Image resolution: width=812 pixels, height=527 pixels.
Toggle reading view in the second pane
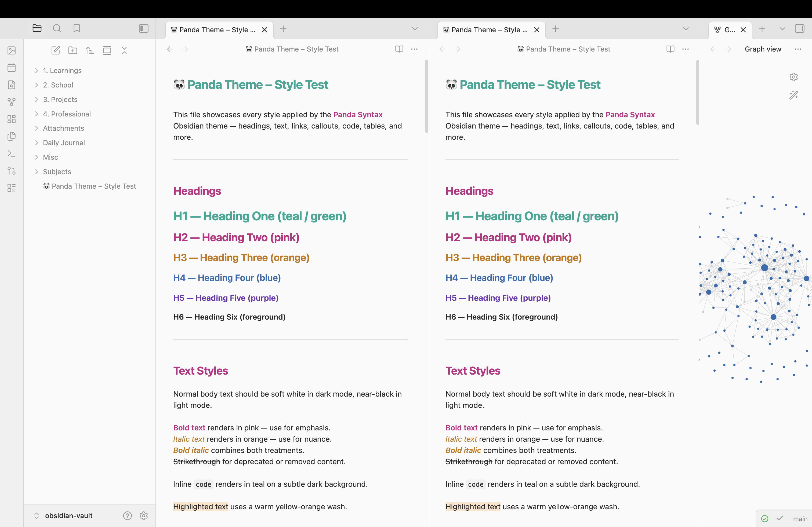[x=670, y=49]
